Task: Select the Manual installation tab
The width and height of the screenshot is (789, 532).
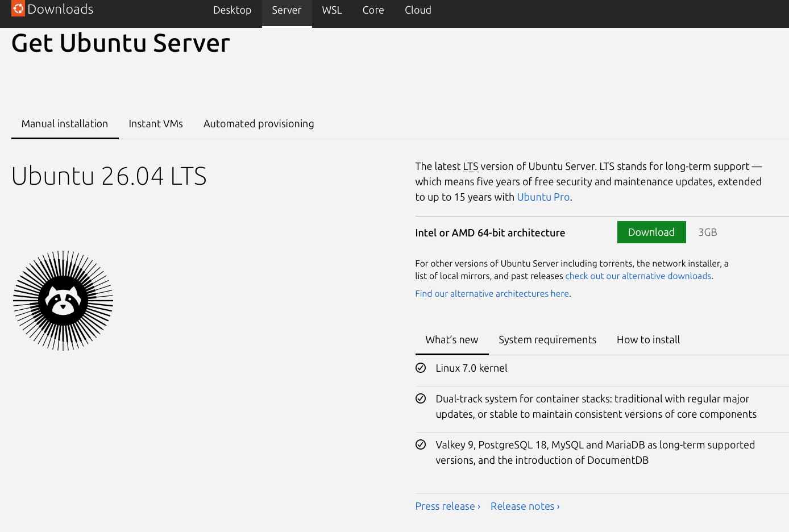Action: coord(65,124)
